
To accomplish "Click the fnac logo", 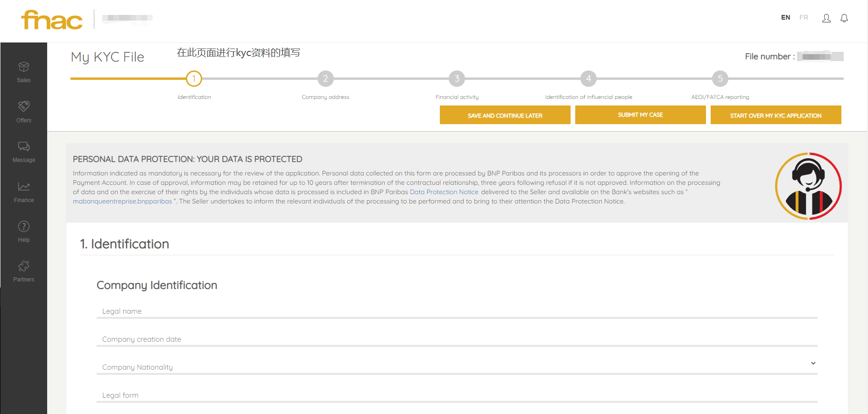I will (52, 20).
